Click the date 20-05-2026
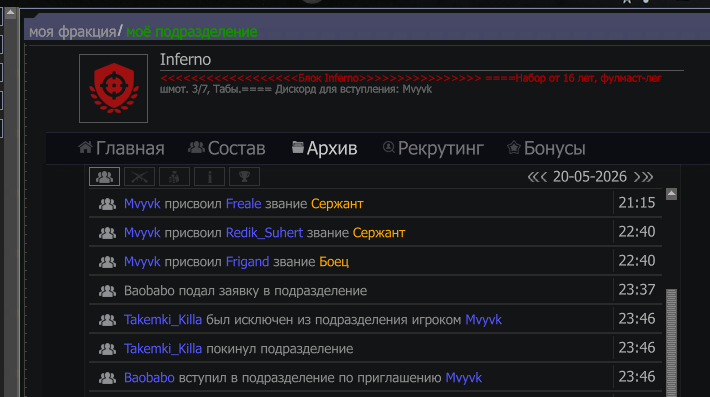 click(x=590, y=177)
